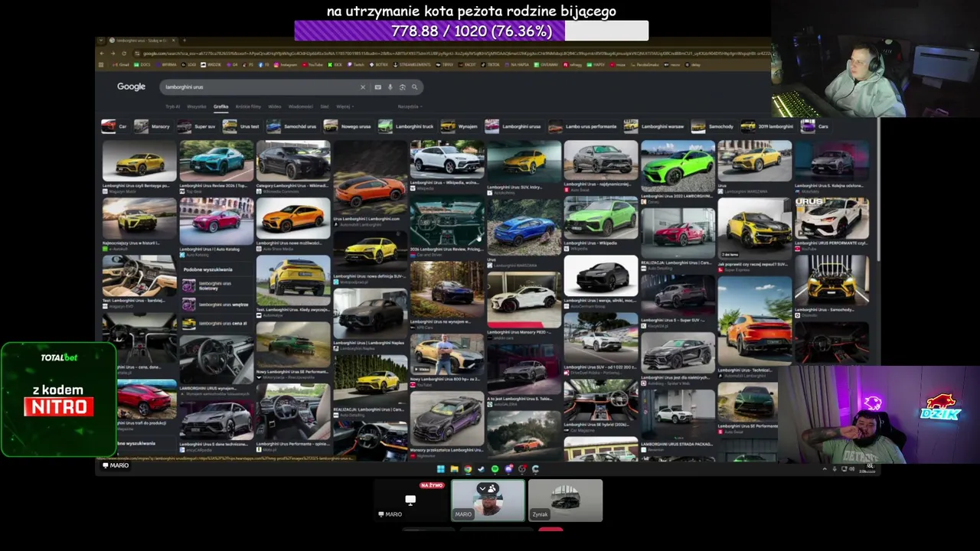Open the NA HAPSA bookmark
The image size is (980, 551).
pos(518,65)
